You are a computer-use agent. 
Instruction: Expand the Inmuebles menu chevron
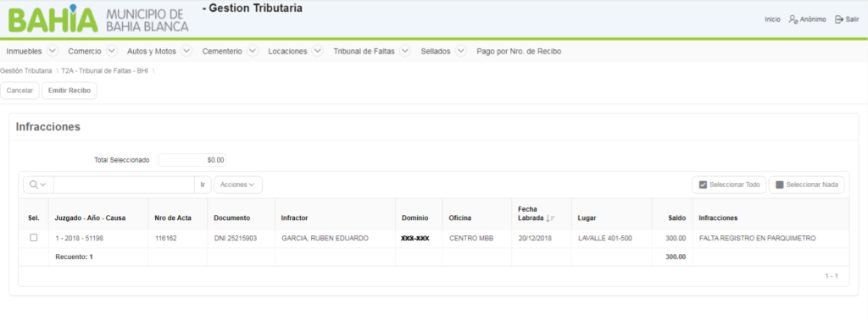click(x=53, y=51)
